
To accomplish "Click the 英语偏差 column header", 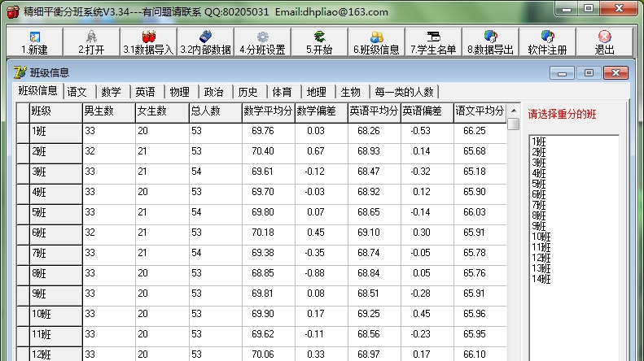I will (427, 113).
